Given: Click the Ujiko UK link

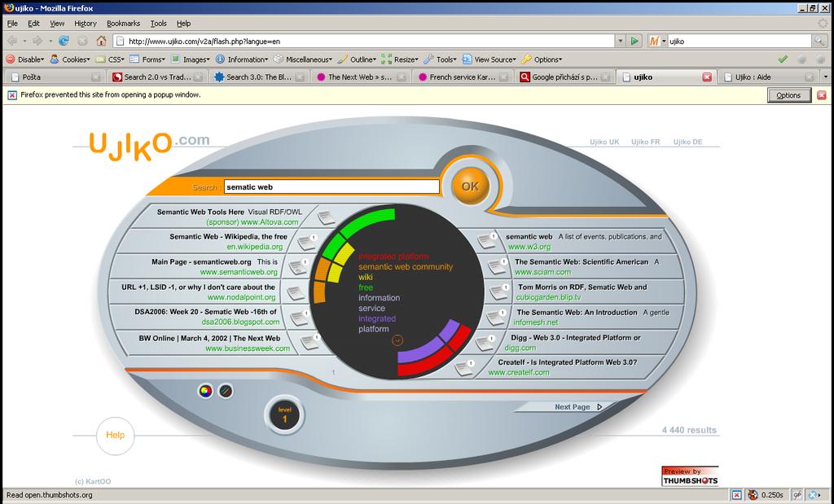Looking at the screenshot, I should (604, 142).
